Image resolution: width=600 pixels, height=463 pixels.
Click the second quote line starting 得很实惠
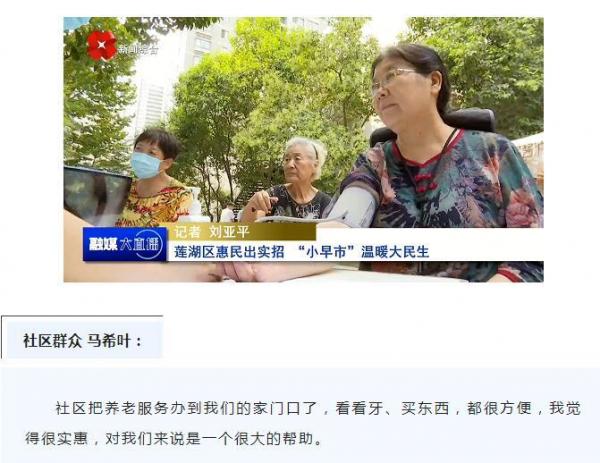pos(174,439)
